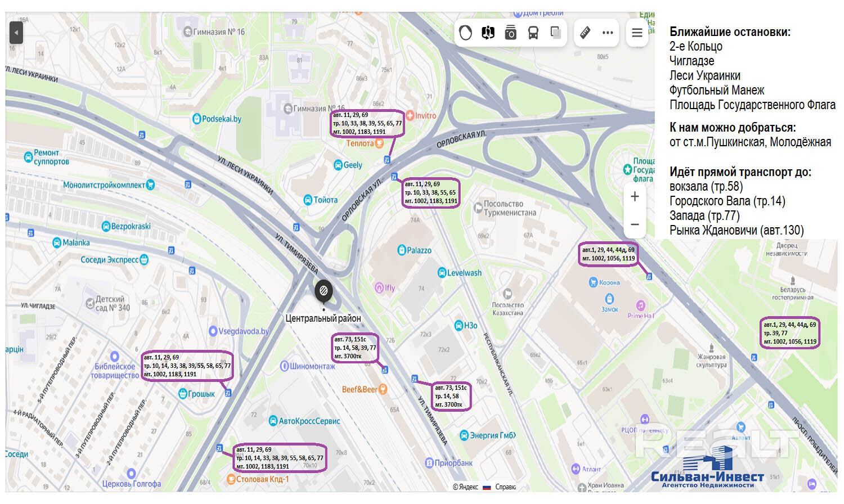Toggle the traffic layer icon
This screenshot has width=844, height=504.
(x=465, y=33)
